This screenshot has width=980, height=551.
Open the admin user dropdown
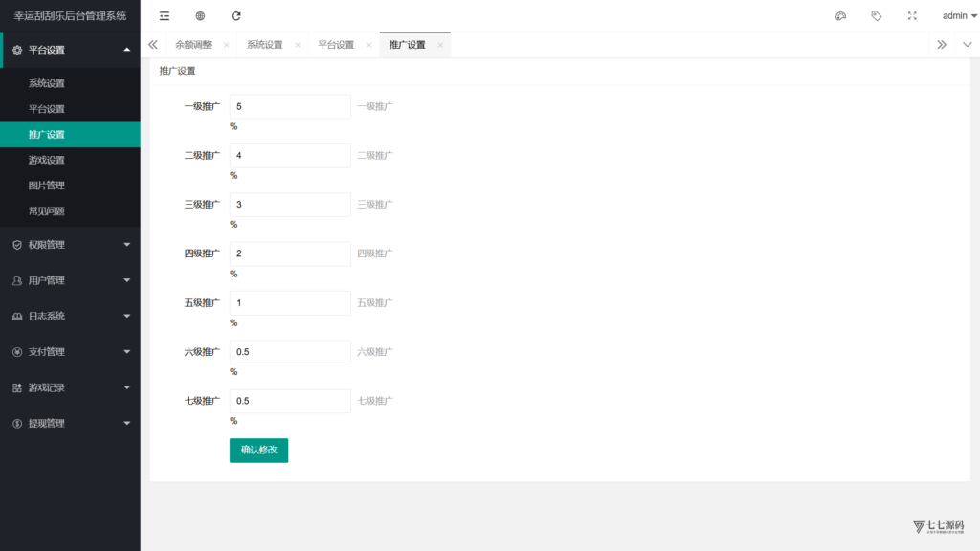coord(959,16)
